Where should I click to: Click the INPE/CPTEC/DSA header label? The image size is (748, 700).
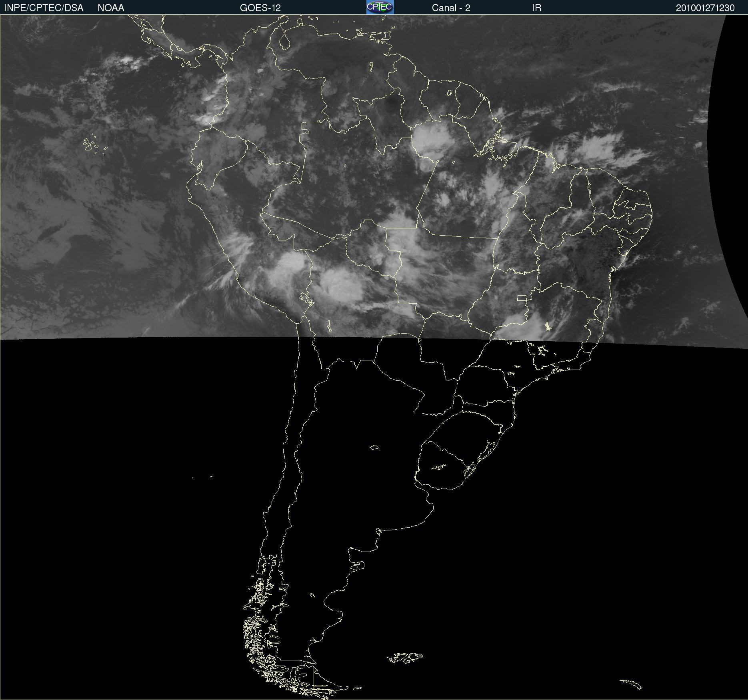(x=44, y=8)
